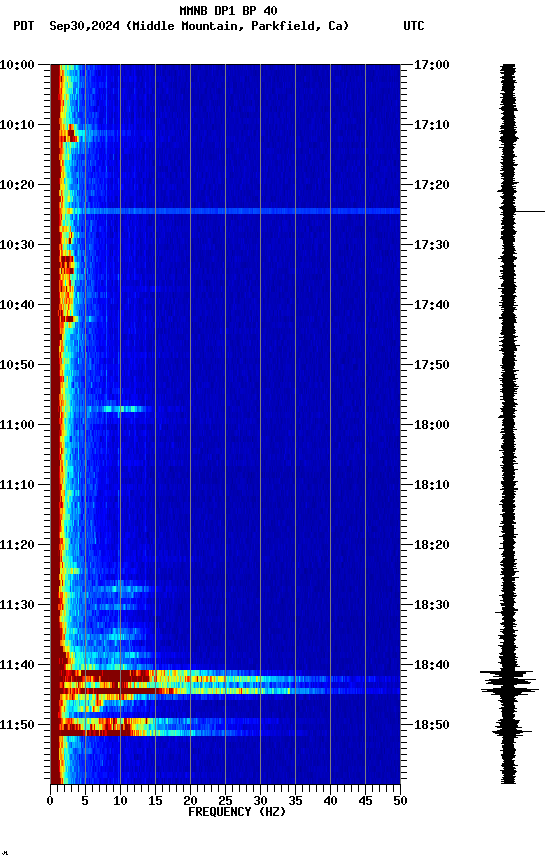
Task: Click the large waveform burst at 18:42 UTC
Action: click(x=508, y=683)
